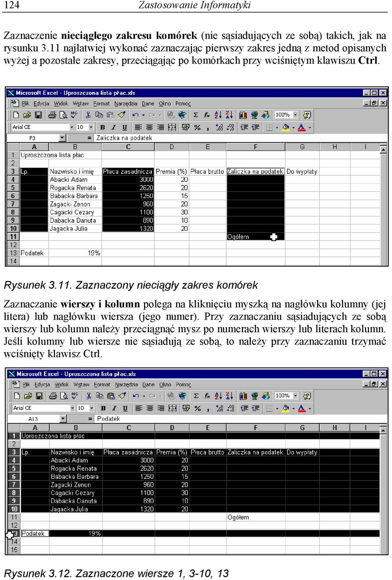Click AutoSum sigma in upper Excel window
The height and width of the screenshot is (580, 392).
coord(196,115)
